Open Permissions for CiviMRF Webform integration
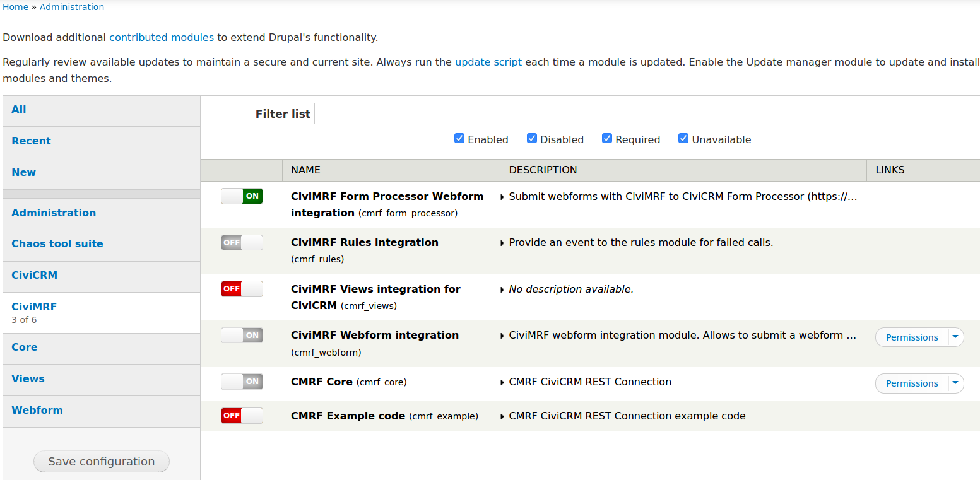Viewport: 980px width, 480px height. pyautogui.click(x=911, y=337)
